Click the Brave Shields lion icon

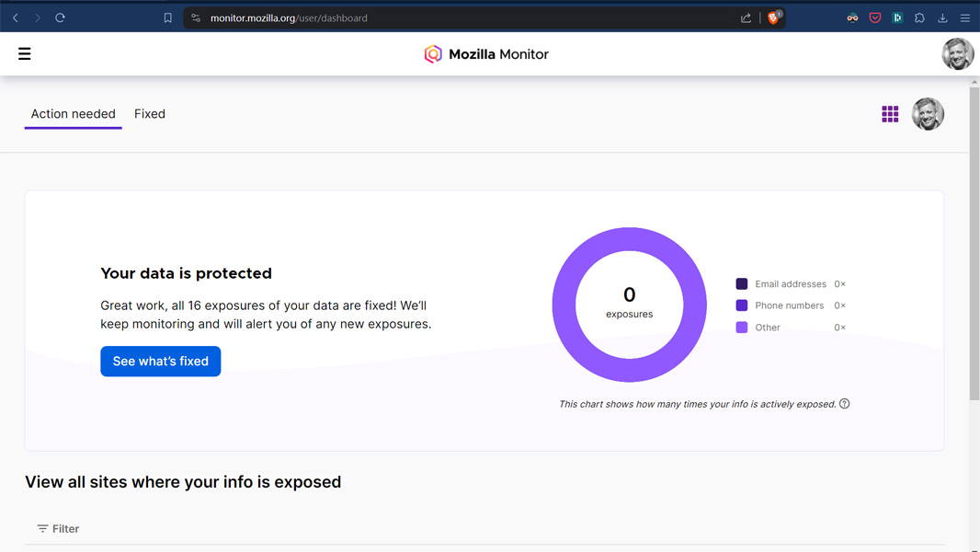(774, 17)
